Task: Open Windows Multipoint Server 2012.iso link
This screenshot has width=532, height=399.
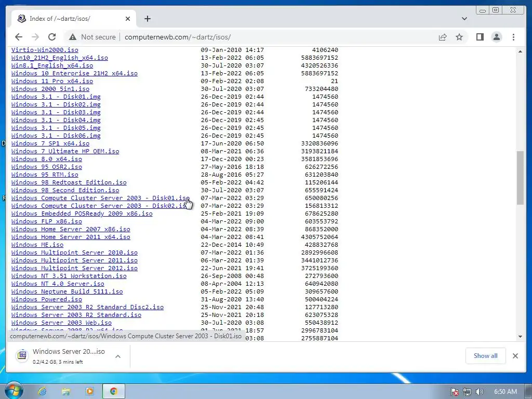Action: 74,269
